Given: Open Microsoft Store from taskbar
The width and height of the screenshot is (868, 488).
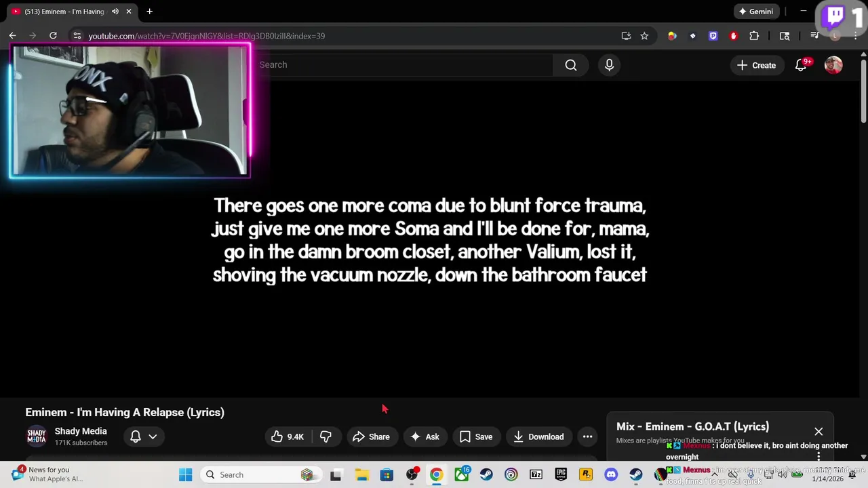Looking at the screenshot, I should point(387,475).
